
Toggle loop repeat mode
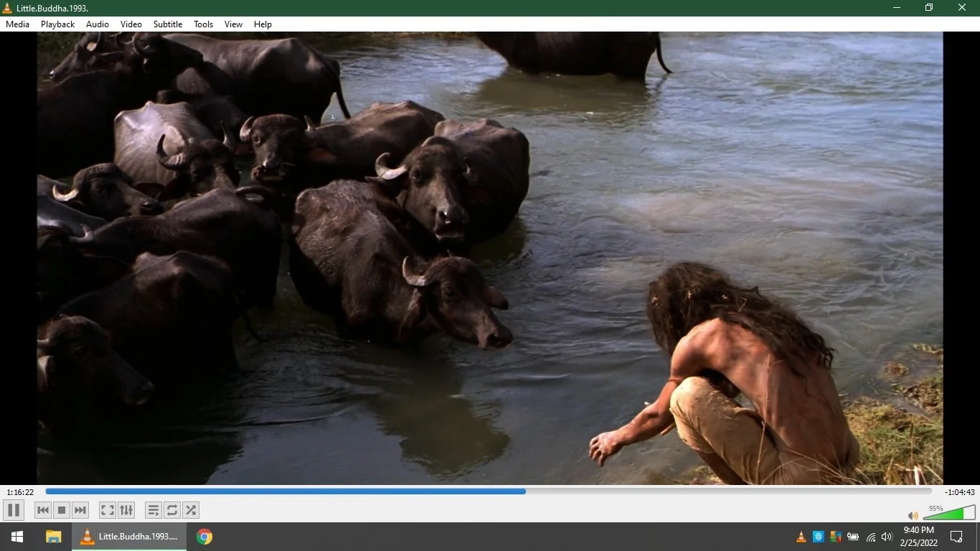[171, 510]
